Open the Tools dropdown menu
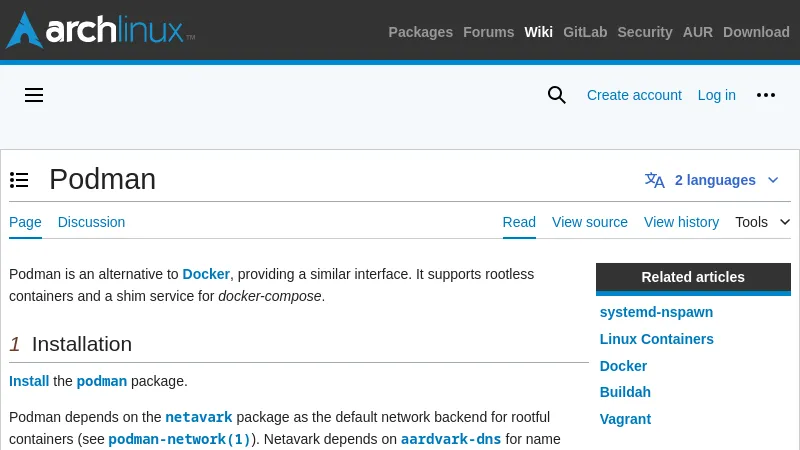The image size is (800, 450). pos(762,222)
